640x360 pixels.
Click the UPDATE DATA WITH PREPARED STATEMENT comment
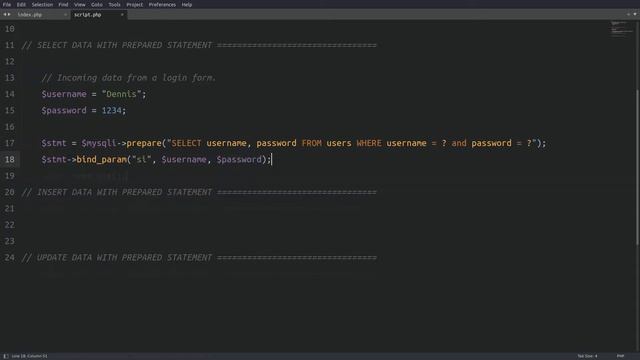[x=199, y=258]
